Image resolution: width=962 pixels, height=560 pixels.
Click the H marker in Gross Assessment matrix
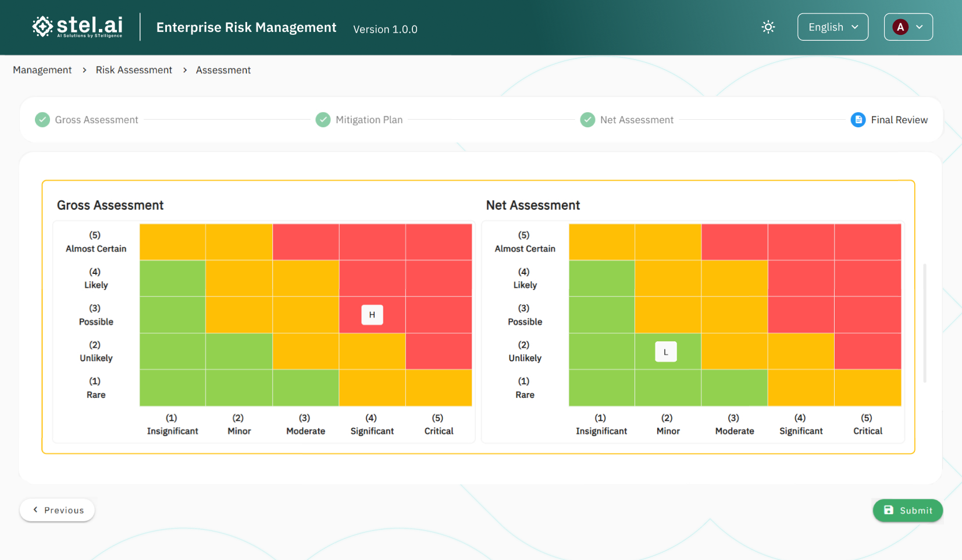372,315
